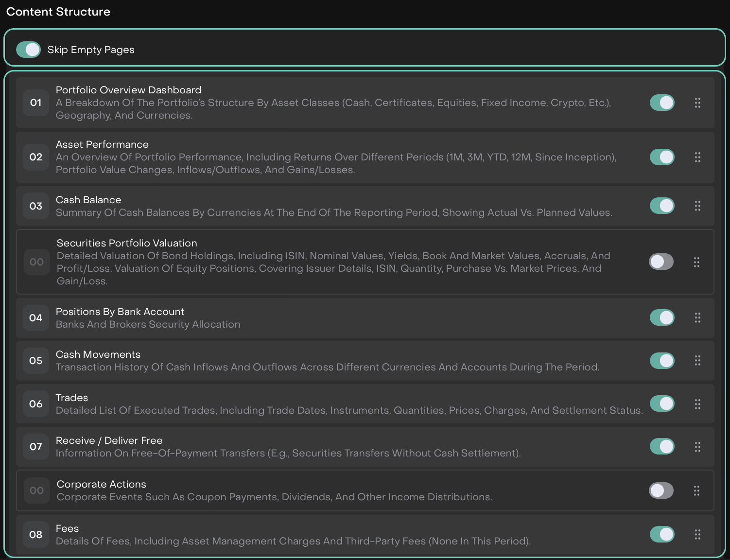Viewport: 730px width, 560px height.
Task: Click drag handle for Portfolio Overview Dashboard
Action: pos(697,103)
